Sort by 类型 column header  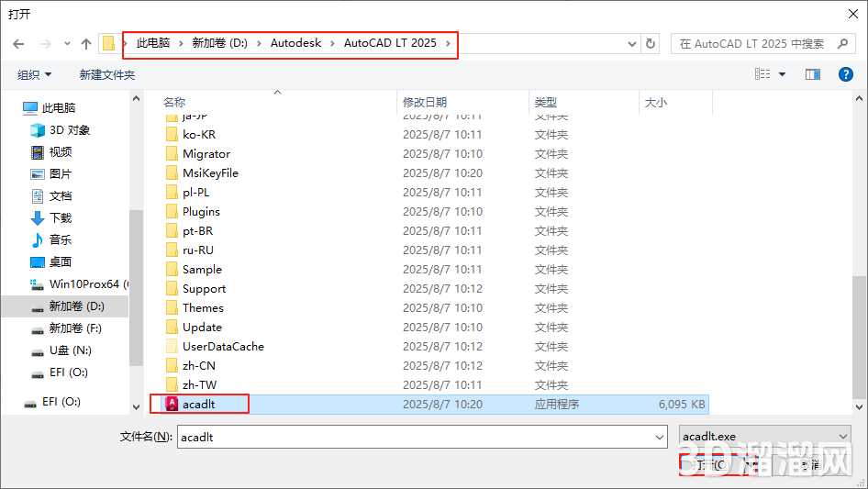point(545,103)
